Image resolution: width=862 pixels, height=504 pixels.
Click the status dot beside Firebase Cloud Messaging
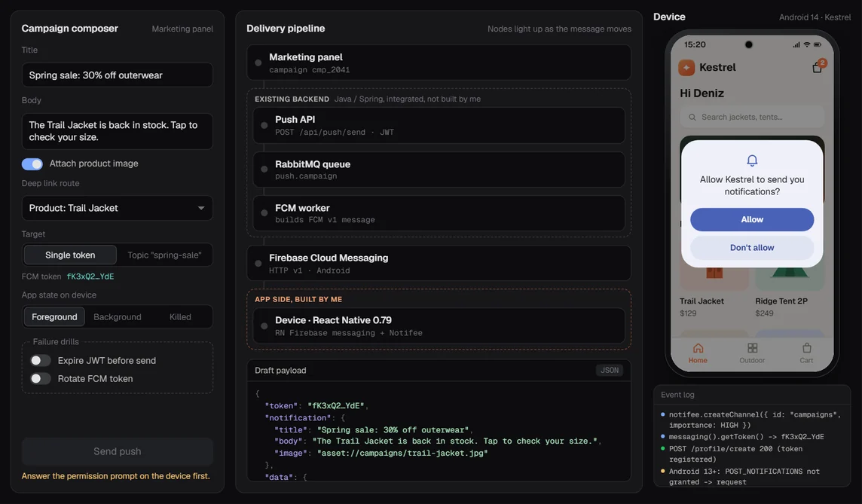click(258, 263)
